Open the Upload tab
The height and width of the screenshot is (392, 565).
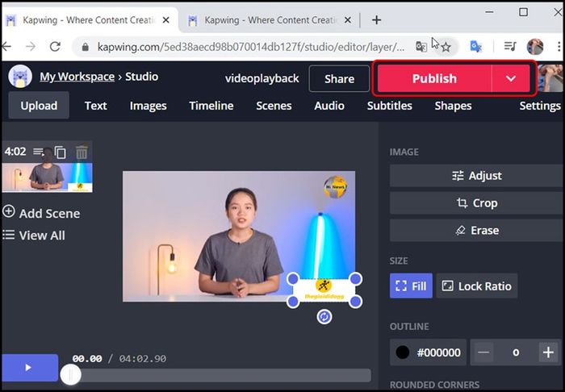click(x=39, y=106)
